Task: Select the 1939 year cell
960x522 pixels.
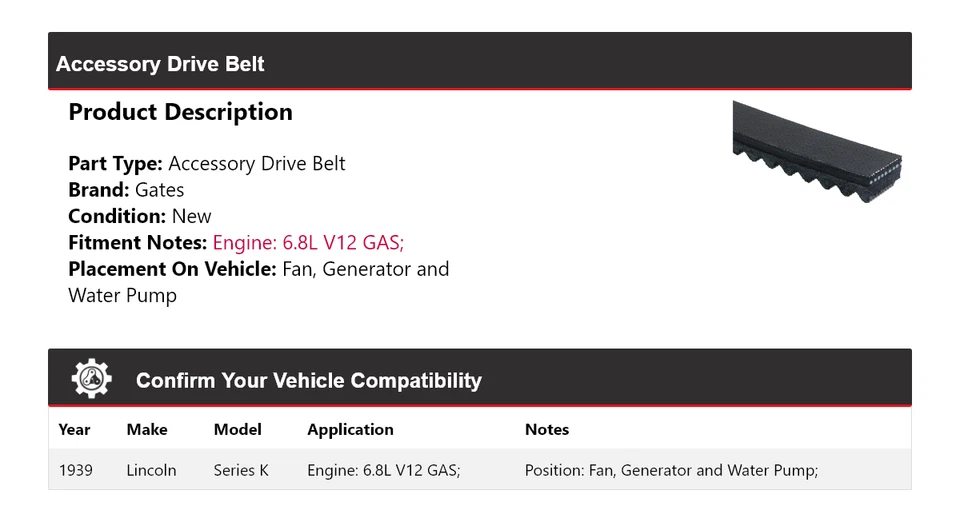Action: (76, 469)
